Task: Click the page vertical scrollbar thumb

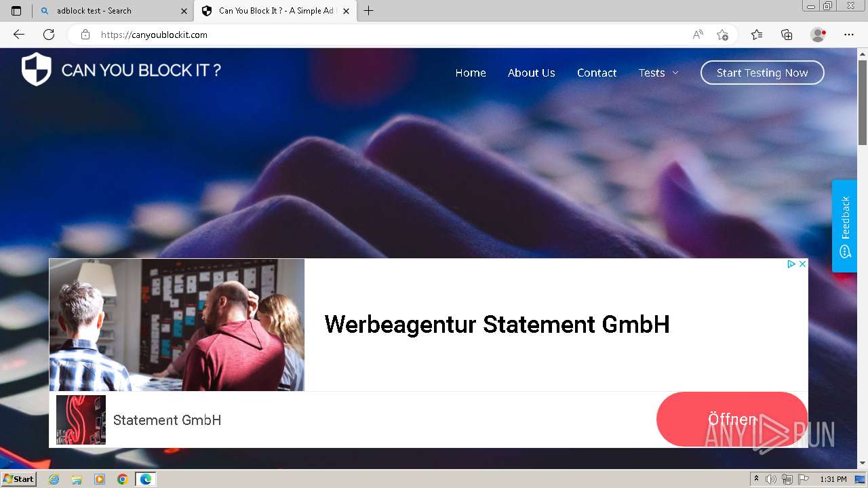Action: (x=863, y=102)
